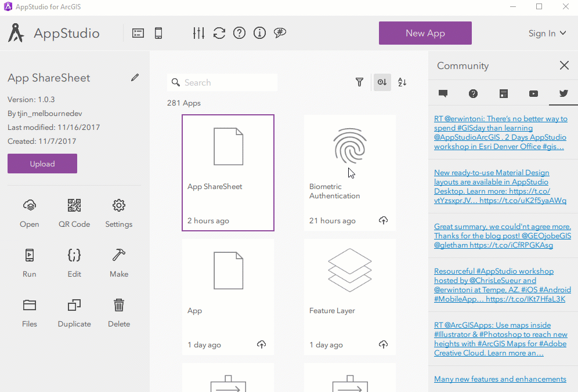Image resolution: width=578 pixels, height=392 pixels.
Task: Switch to Community forum chat tab
Action: click(x=443, y=93)
